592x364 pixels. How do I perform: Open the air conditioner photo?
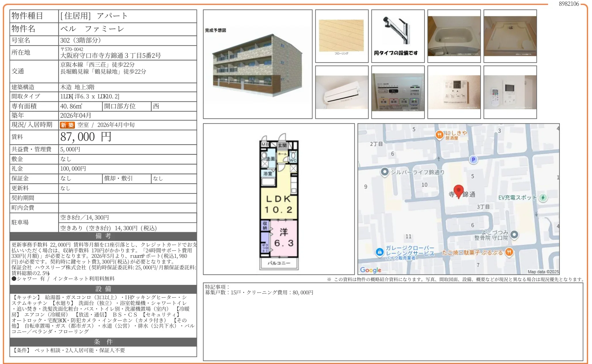pyautogui.click(x=341, y=92)
